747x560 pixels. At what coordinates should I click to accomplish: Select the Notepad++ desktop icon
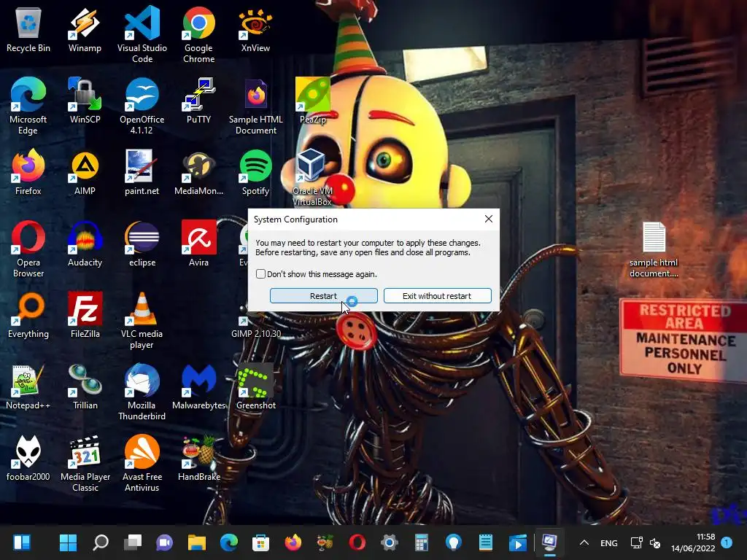pos(28,386)
